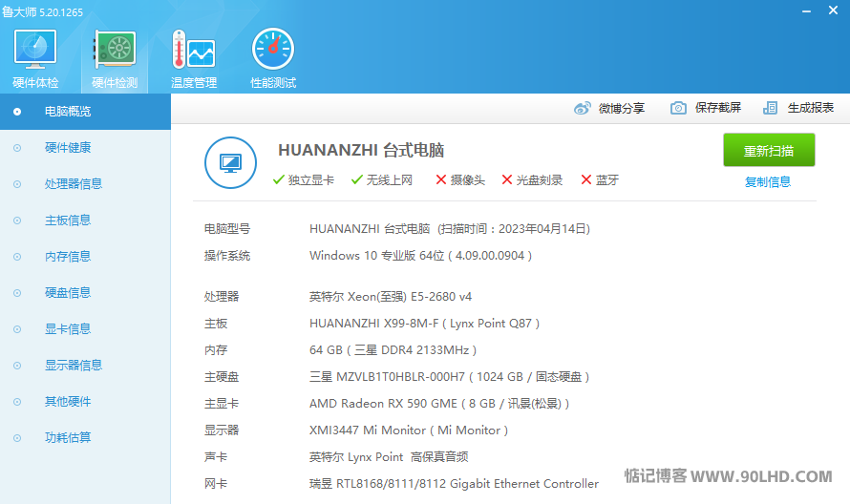
Task: Click the 保存截屏 text label
Action: 718,108
